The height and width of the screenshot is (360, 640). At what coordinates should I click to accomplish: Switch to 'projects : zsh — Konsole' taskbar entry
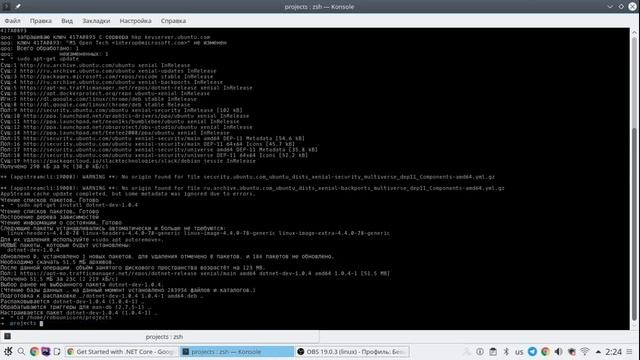click(x=237, y=351)
